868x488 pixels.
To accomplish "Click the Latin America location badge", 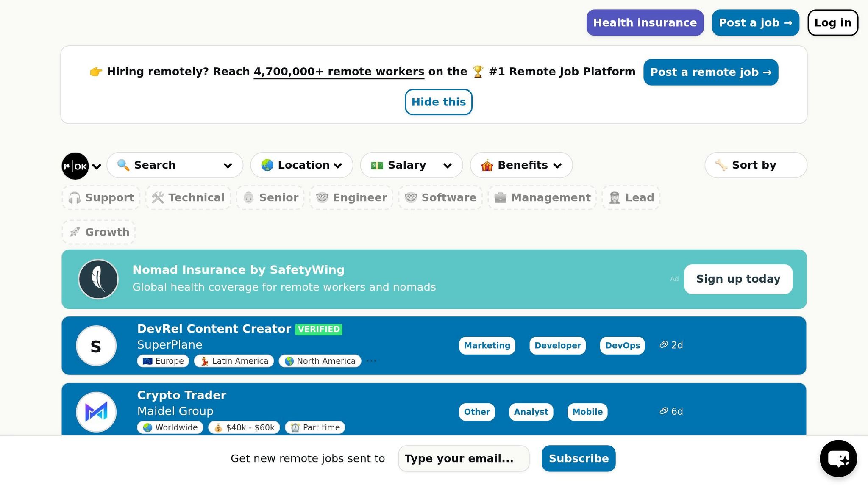I will coord(234,361).
